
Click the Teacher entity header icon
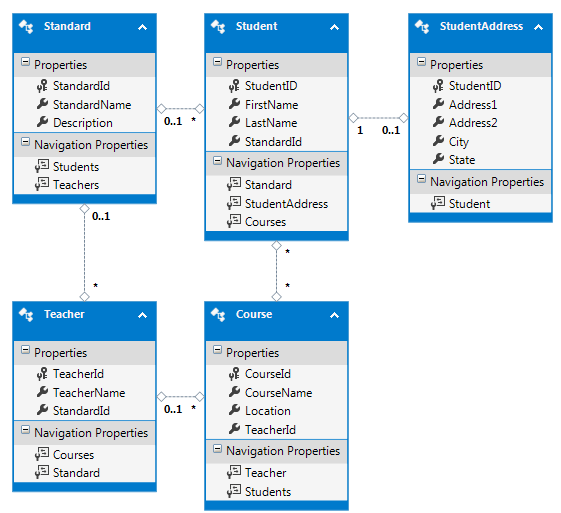(26, 314)
